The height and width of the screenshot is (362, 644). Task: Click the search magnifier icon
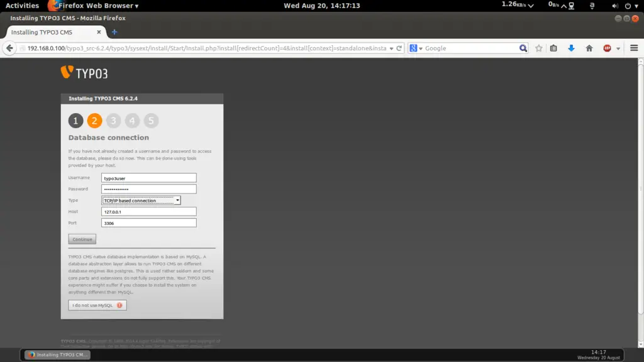pyautogui.click(x=523, y=48)
